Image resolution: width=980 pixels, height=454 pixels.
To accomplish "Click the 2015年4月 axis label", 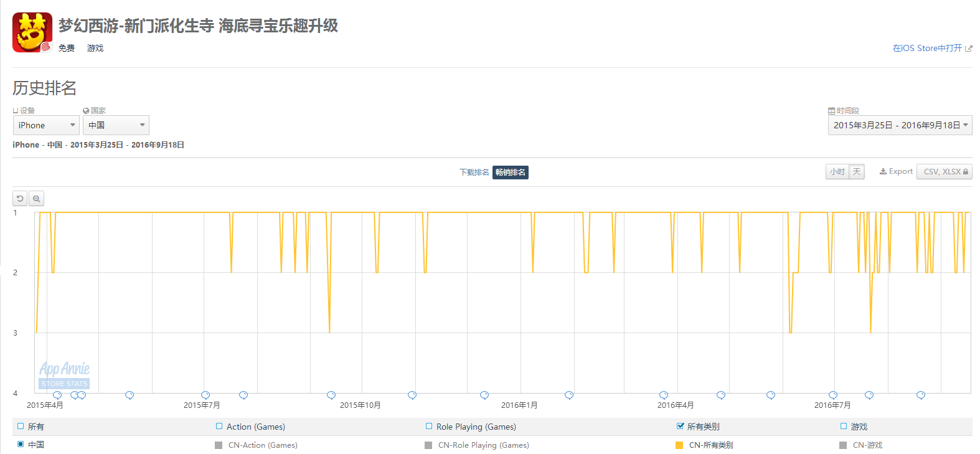I will (x=45, y=405).
